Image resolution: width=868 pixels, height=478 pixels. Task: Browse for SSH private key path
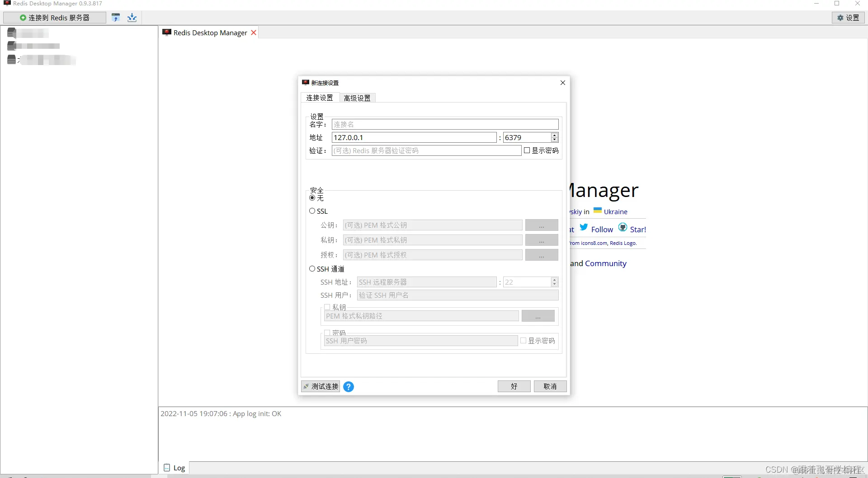pos(538,316)
